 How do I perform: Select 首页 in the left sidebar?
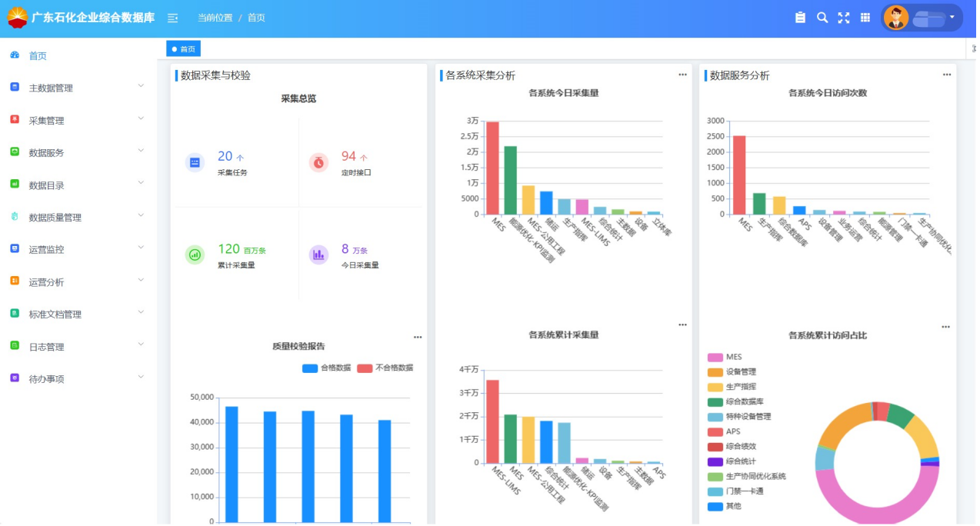(x=38, y=56)
